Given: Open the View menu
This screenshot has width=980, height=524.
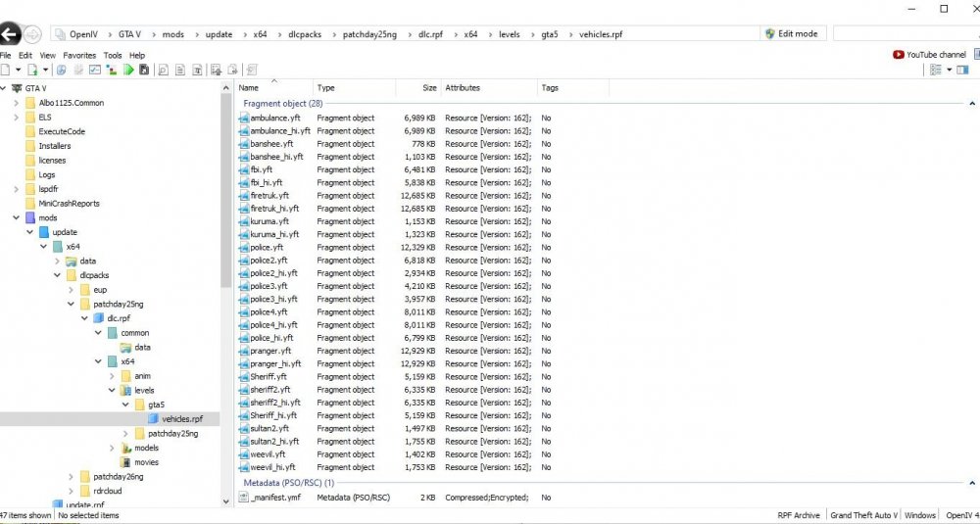Looking at the screenshot, I should (47, 56).
